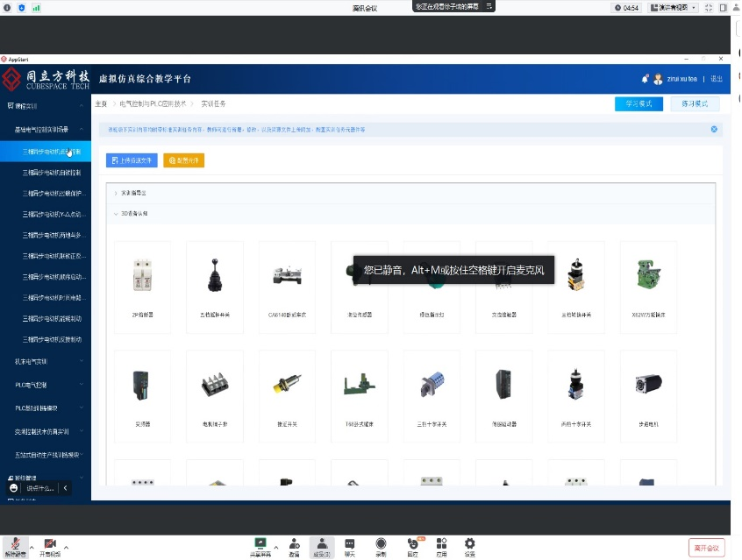This screenshot has height=560, width=742.
Task: Open 聊天 chat in meeting toolbar
Action: click(350, 547)
